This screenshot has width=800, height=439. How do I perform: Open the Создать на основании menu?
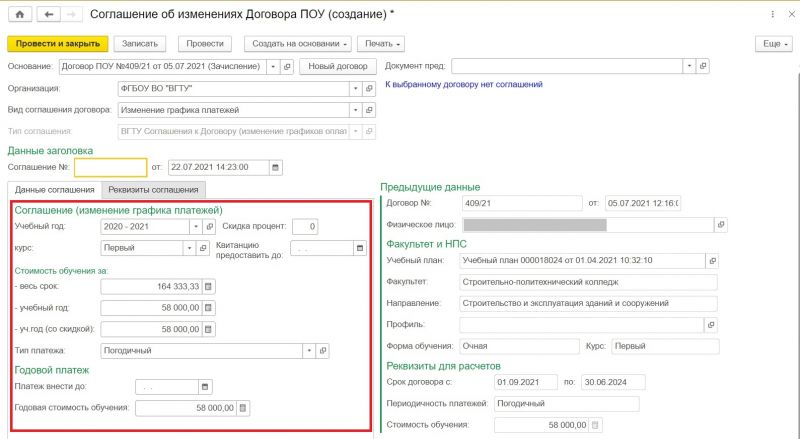click(298, 44)
